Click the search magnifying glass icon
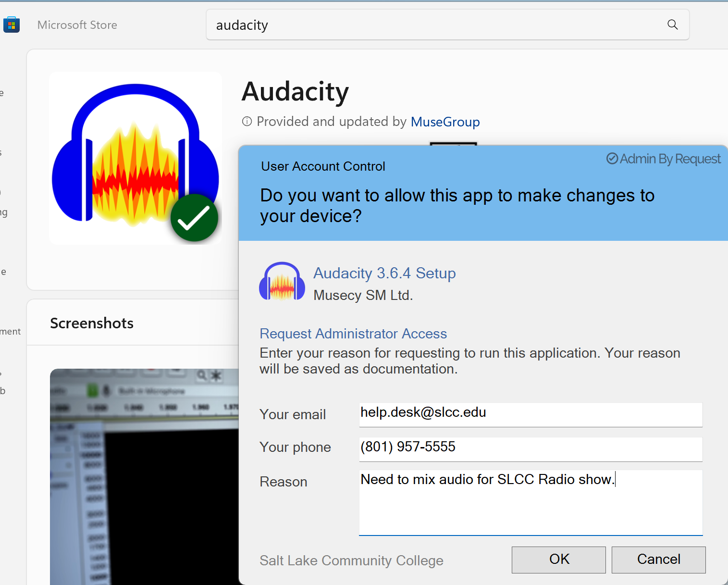Viewport: 728px width, 585px height. tap(672, 24)
